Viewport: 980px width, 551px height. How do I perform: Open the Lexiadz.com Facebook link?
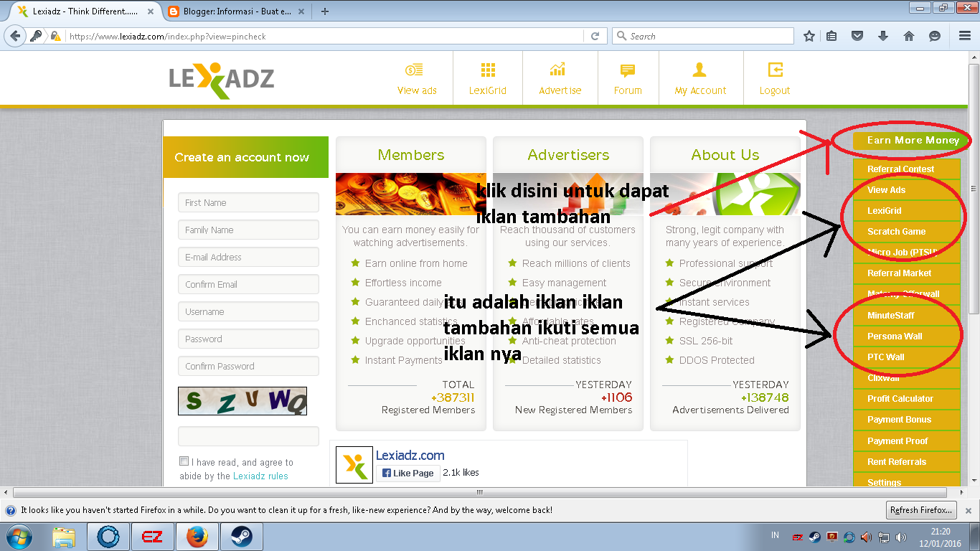[410, 455]
